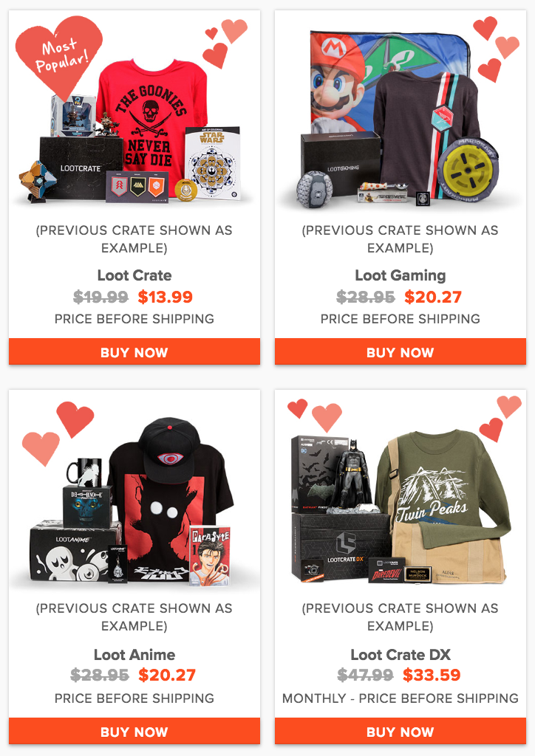The width and height of the screenshot is (535, 756).
Task: Click the Goonies red t-shirt
Action: coord(152,120)
